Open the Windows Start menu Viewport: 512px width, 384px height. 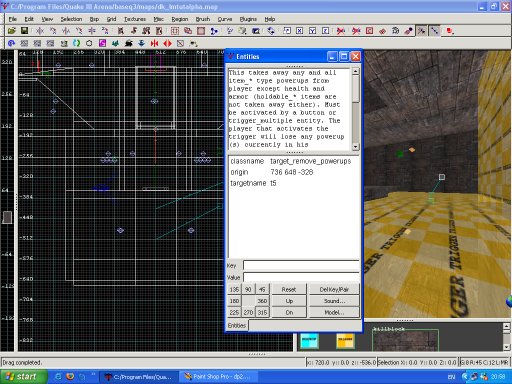[x=23, y=377]
